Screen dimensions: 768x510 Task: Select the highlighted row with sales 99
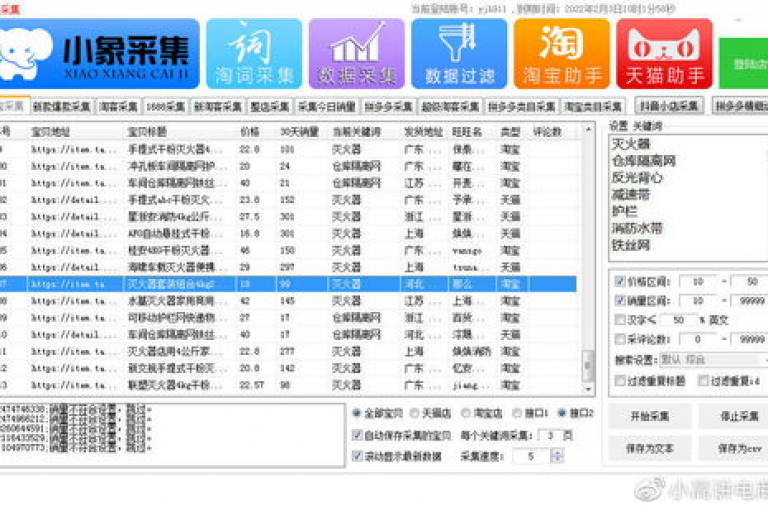click(288, 284)
